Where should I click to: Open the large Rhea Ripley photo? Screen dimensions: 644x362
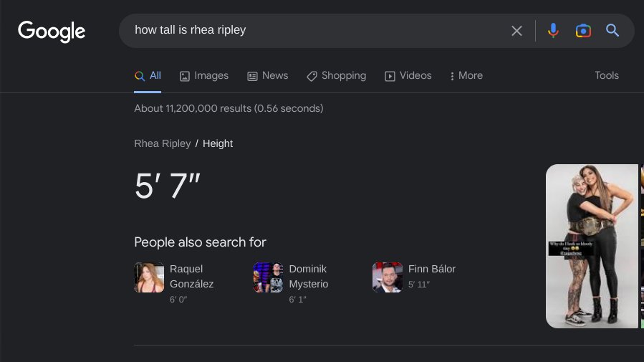592,246
